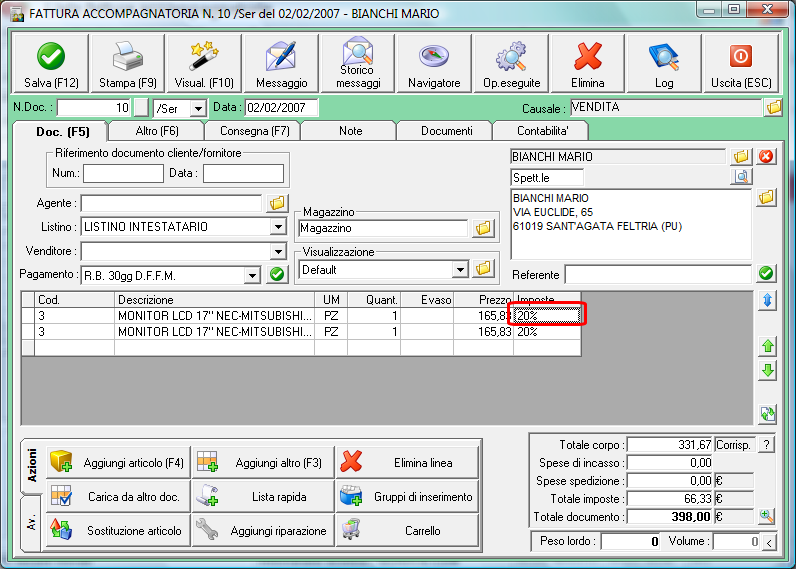Delete the document with Elimina
Viewport: 796px width, 569px height.
click(x=588, y=63)
